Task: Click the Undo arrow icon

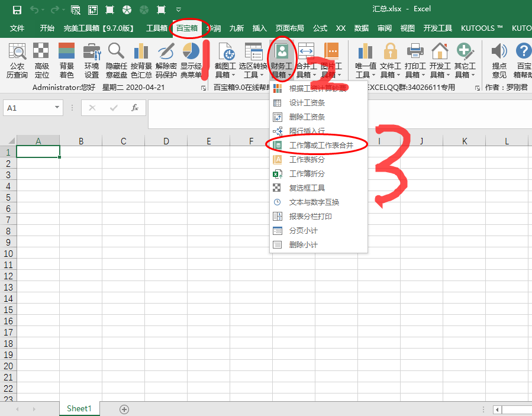Action: 34,9
